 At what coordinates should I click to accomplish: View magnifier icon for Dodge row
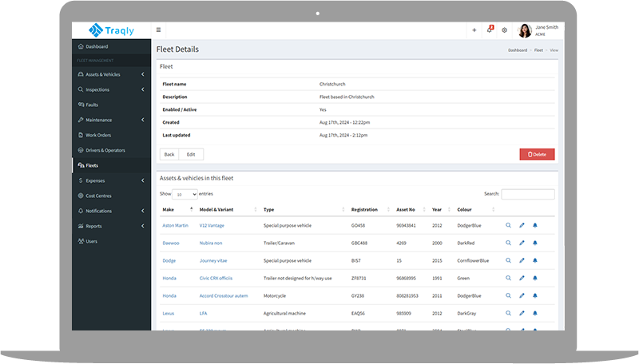pyautogui.click(x=508, y=260)
